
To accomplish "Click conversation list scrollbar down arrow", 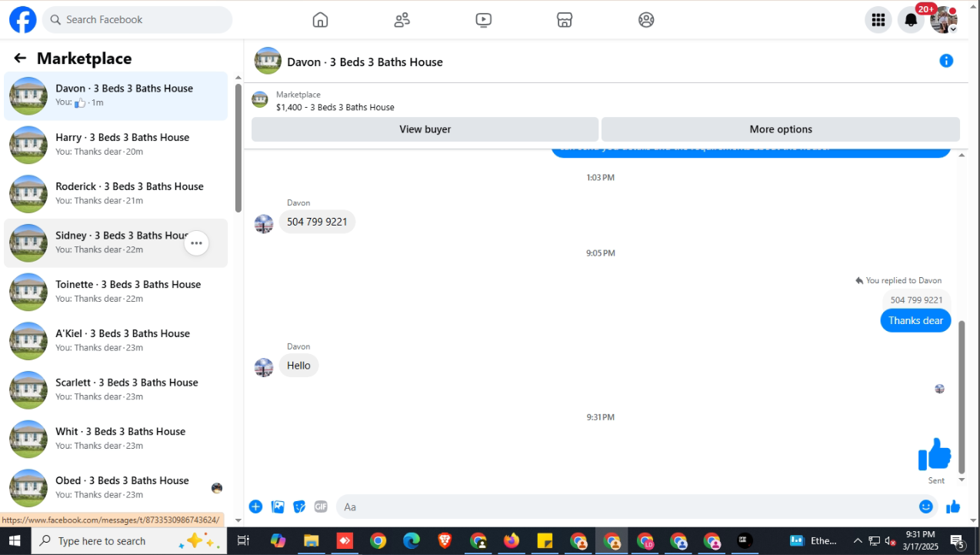I will [x=238, y=520].
